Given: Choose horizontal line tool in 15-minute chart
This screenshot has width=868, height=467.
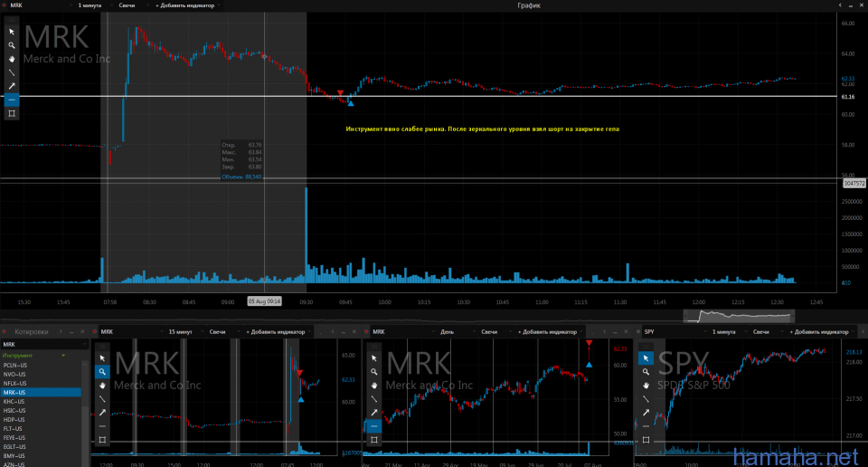Looking at the screenshot, I should point(102,426).
